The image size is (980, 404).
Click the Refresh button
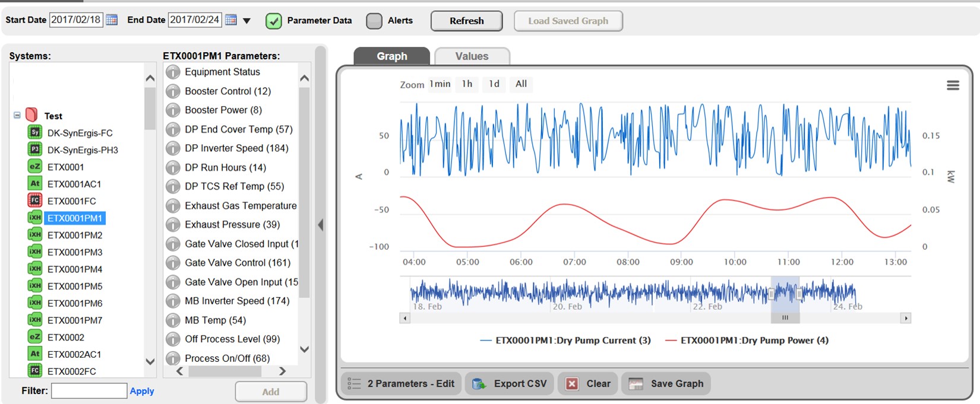(466, 21)
